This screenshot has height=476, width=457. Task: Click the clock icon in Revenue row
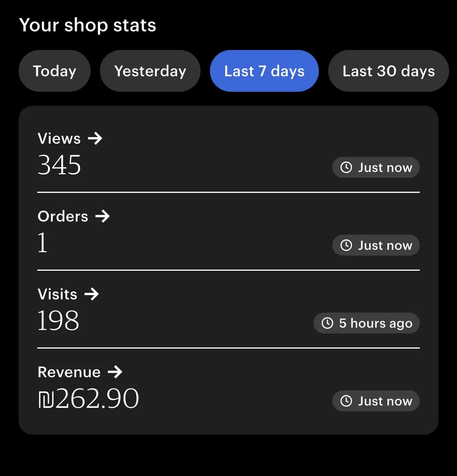[346, 401]
